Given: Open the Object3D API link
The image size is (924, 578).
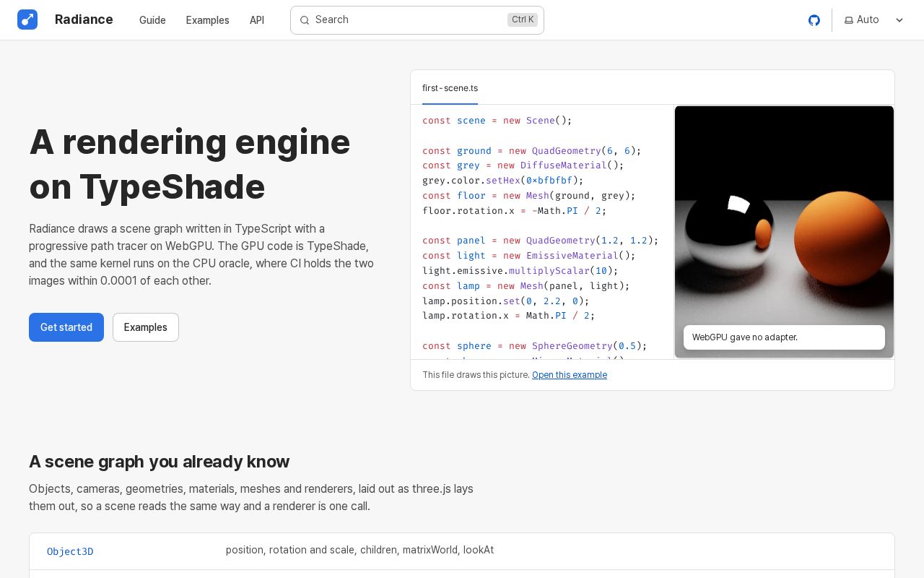Looking at the screenshot, I should [x=70, y=551].
